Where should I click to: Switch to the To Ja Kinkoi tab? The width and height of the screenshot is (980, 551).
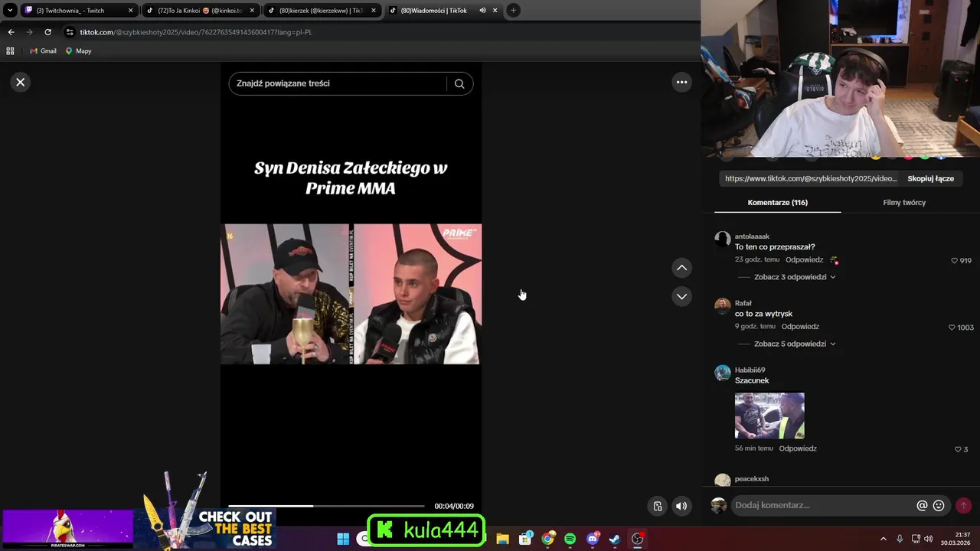tap(199, 11)
